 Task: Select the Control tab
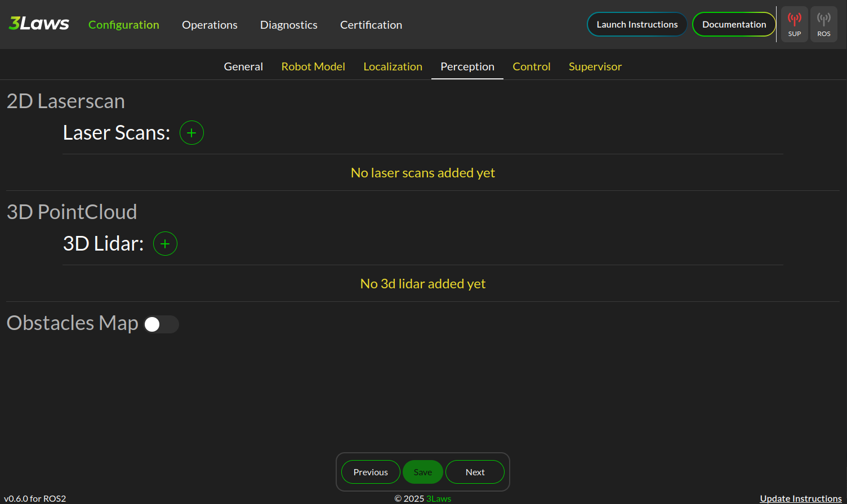[531, 66]
